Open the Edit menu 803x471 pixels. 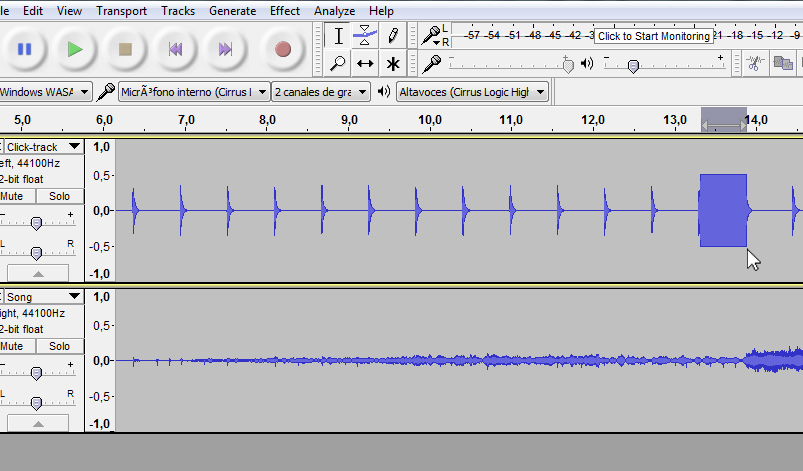pyautogui.click(x=33, y=11)
